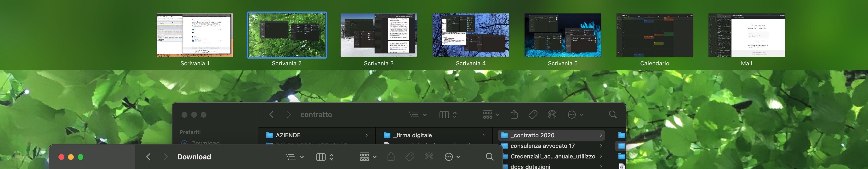This screenshot has width=868, height=169.
Task: Open the Action menu in Download window
Action: pyautogui.click(x=452, y=157)
